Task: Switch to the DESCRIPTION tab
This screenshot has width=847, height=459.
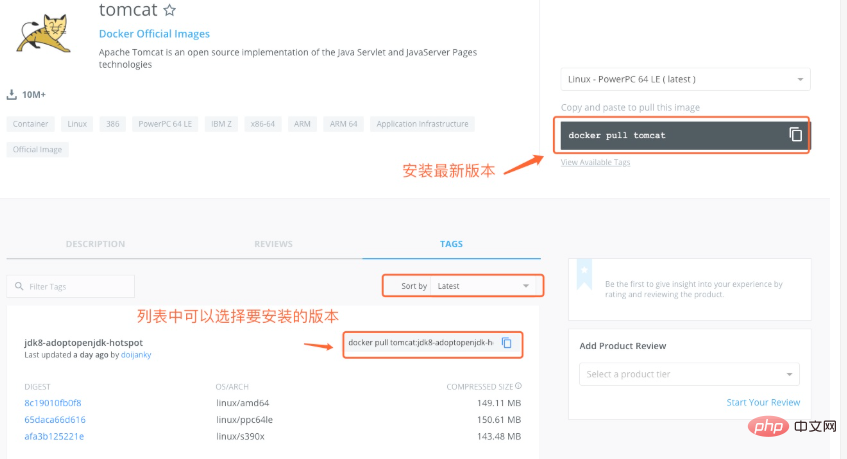Action: click(x=95, y=244)
